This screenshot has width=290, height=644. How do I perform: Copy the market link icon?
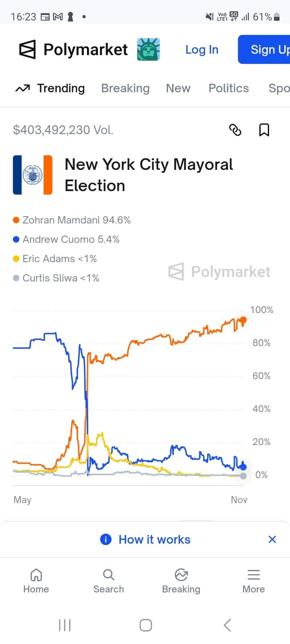(x=235, y=130)
